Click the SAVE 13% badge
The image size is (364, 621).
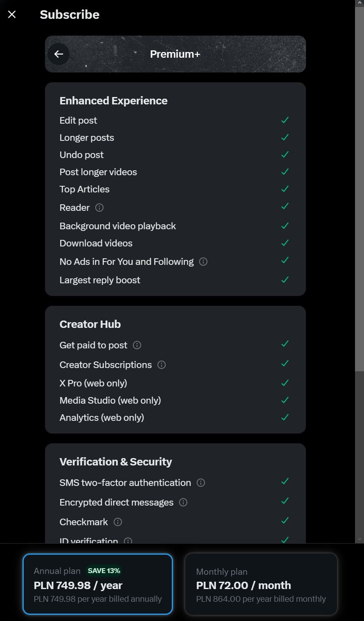[x=104, y=571]
